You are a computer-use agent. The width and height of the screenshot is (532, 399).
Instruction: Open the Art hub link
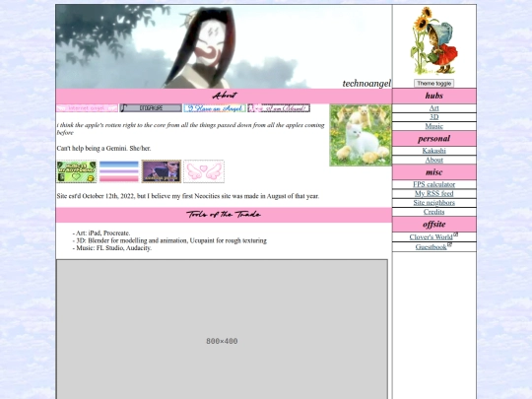click(x=433, y=108)
